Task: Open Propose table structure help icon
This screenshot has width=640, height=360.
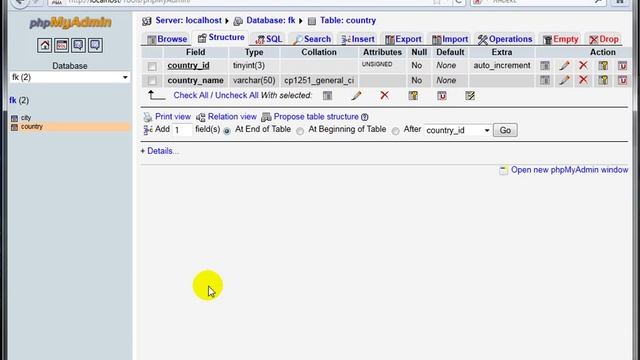Action: [364, 117]
